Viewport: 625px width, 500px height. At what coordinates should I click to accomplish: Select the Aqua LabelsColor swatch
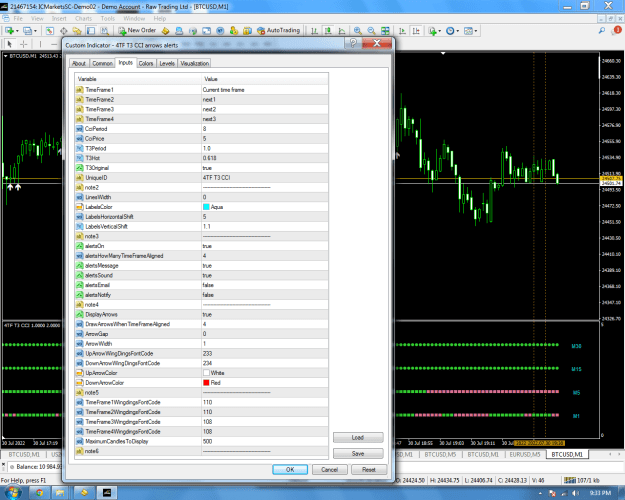[206, 207]
